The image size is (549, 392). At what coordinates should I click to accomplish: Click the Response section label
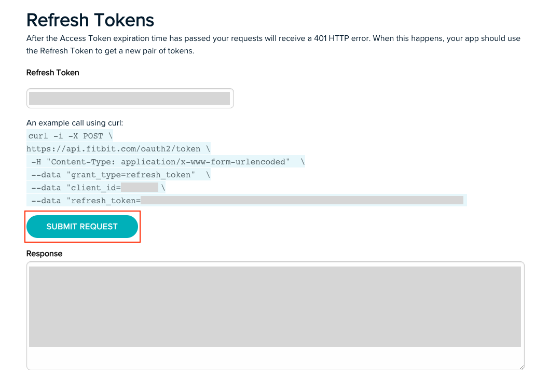coord(44,254)
